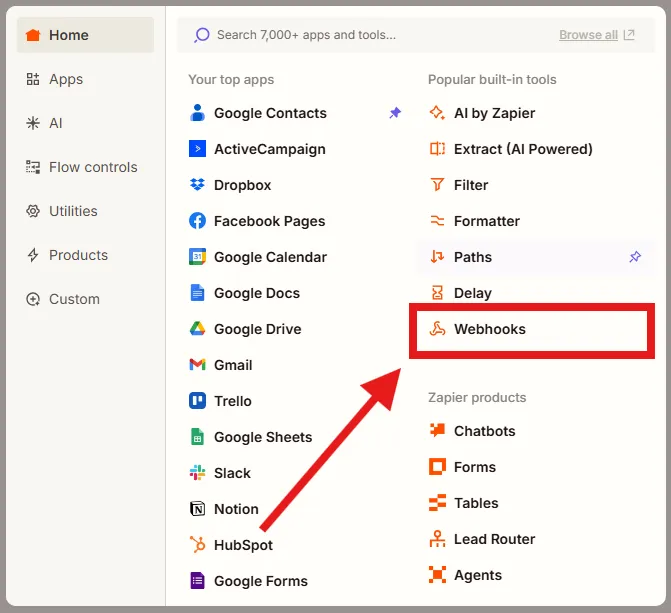Click the Google Forms purple icon
The height and width of the screenshot is (613, 671).
point(197,580)
